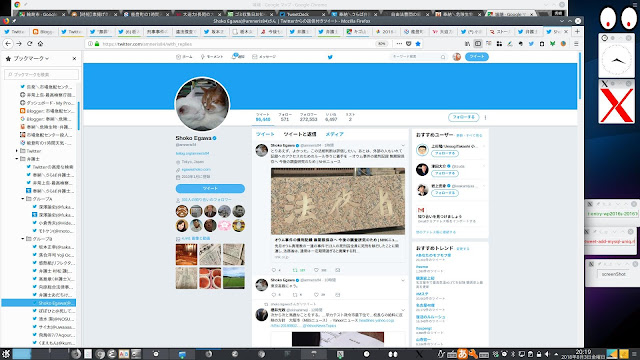Open the Pocket save icon in address bar
Viewport: 640px width, 360px height.
point(409,44)
